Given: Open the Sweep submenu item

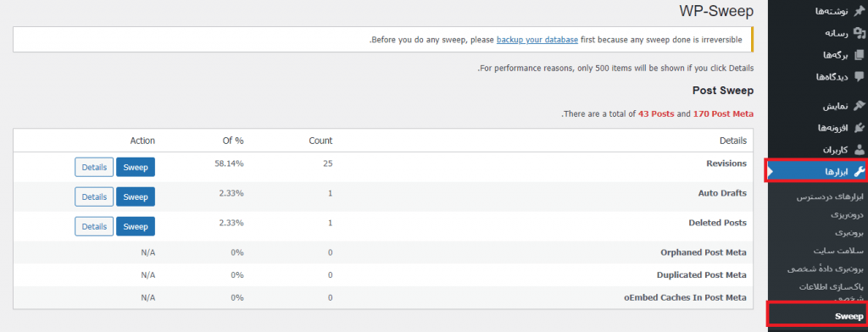Looking at the screenshot, I should point(849,317).
